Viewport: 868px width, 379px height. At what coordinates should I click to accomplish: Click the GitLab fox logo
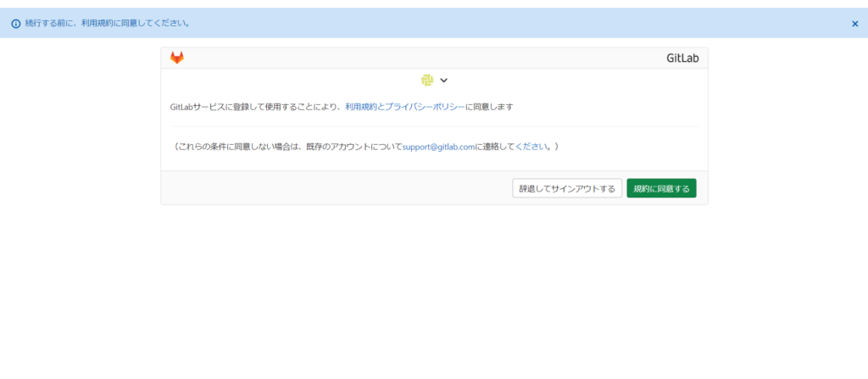[176, 58]
